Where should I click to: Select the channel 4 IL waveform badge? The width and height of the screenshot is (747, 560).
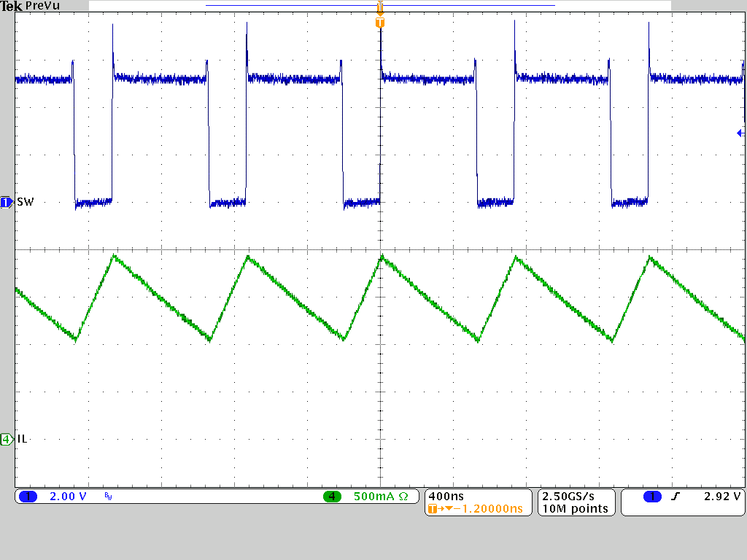click(x=5, y=439)
